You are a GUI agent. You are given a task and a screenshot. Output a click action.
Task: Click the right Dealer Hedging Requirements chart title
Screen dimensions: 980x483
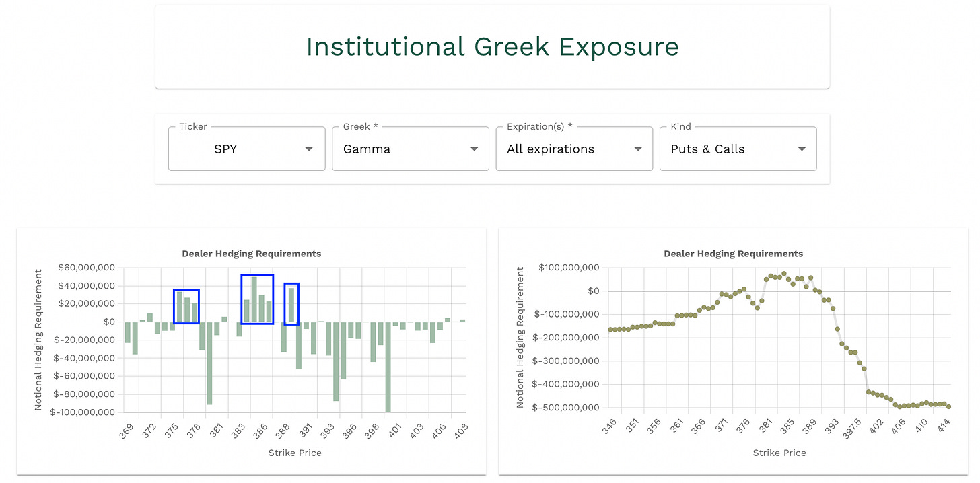pyautogui.click(x=733, y=254)
